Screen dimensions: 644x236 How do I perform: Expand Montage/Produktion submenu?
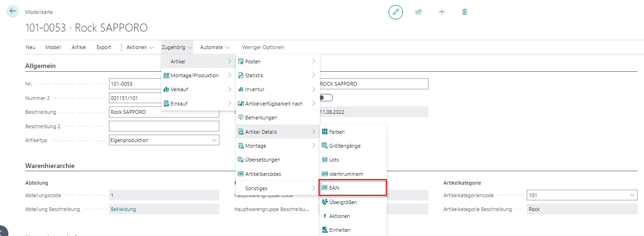[x=194, y=75]
